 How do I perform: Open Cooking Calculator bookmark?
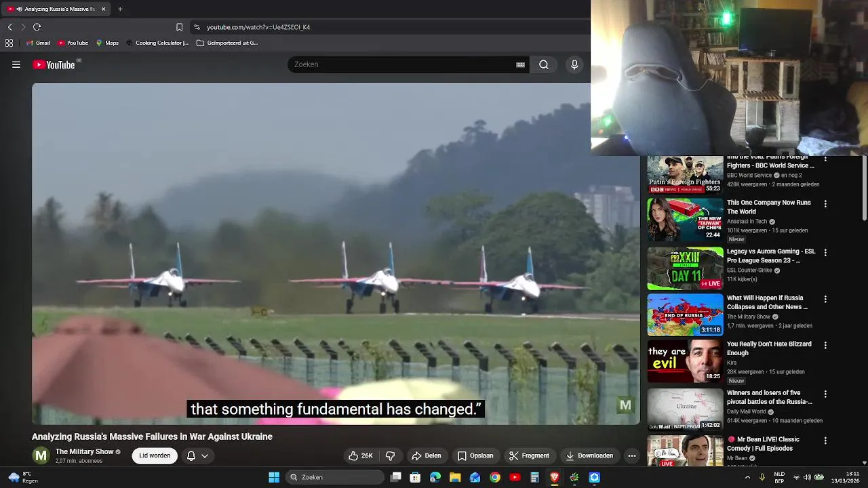pyautogui.click(x=157, y=43)
